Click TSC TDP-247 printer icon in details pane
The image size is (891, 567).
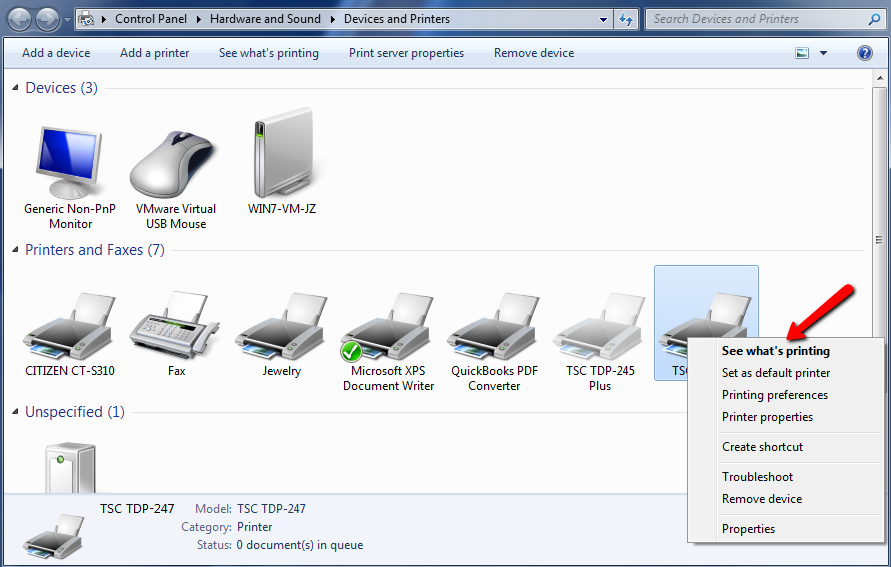pos(54,536)
